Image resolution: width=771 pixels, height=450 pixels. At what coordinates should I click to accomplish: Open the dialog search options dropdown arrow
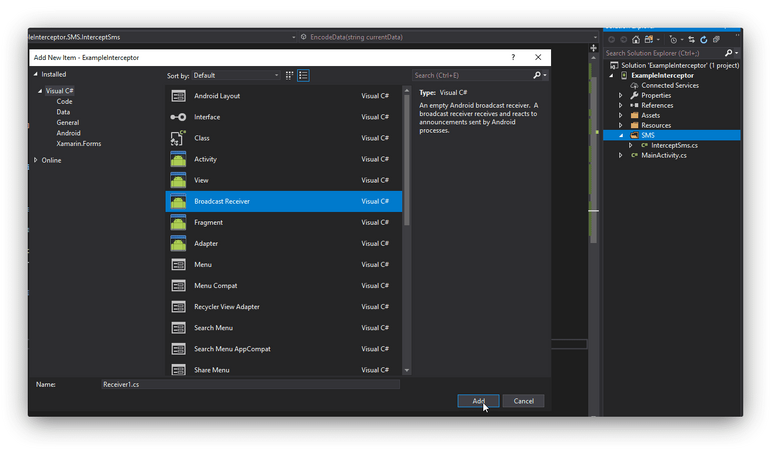click(x=545, y=75)
